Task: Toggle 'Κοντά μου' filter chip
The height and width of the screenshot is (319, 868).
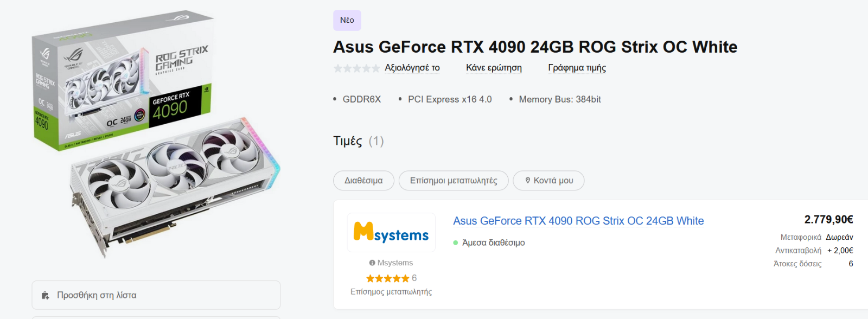Action: pyautogui.click(x=548, y=181)
